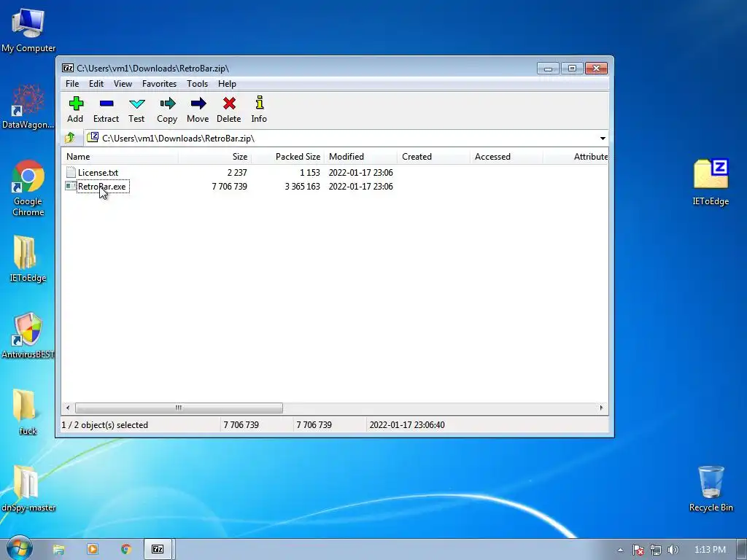
Task: Maximize the 7-Zip window
Action: point(572,68)
